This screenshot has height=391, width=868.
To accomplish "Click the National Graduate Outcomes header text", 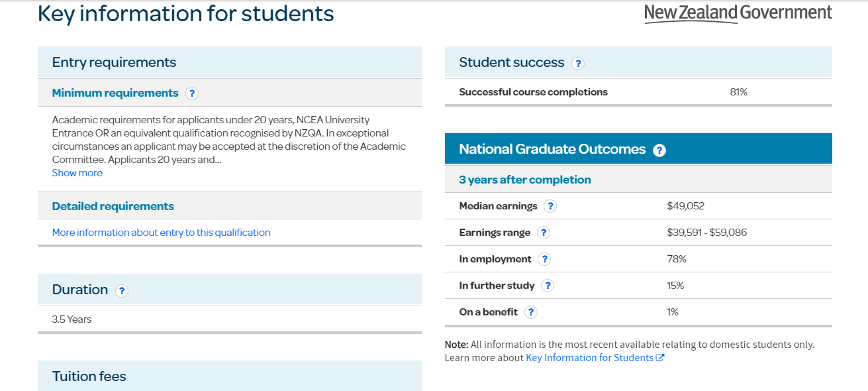I will 552,149.
